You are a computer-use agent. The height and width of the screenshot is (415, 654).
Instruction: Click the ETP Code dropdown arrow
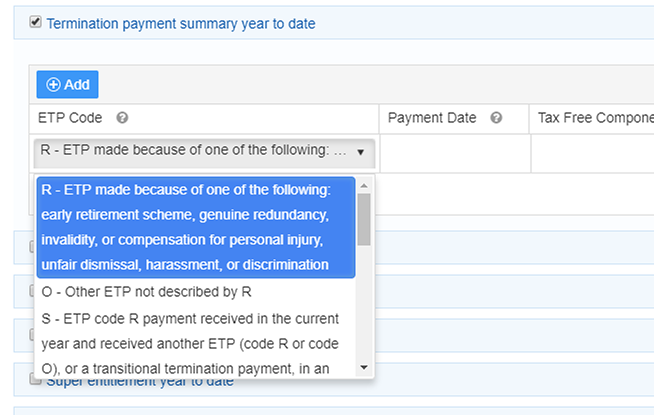(x=360, y=153)
